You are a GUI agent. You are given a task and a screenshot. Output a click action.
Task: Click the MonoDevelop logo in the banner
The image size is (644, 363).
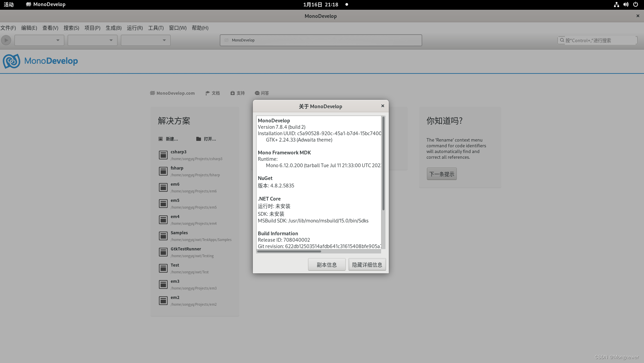tap(11, 61)
